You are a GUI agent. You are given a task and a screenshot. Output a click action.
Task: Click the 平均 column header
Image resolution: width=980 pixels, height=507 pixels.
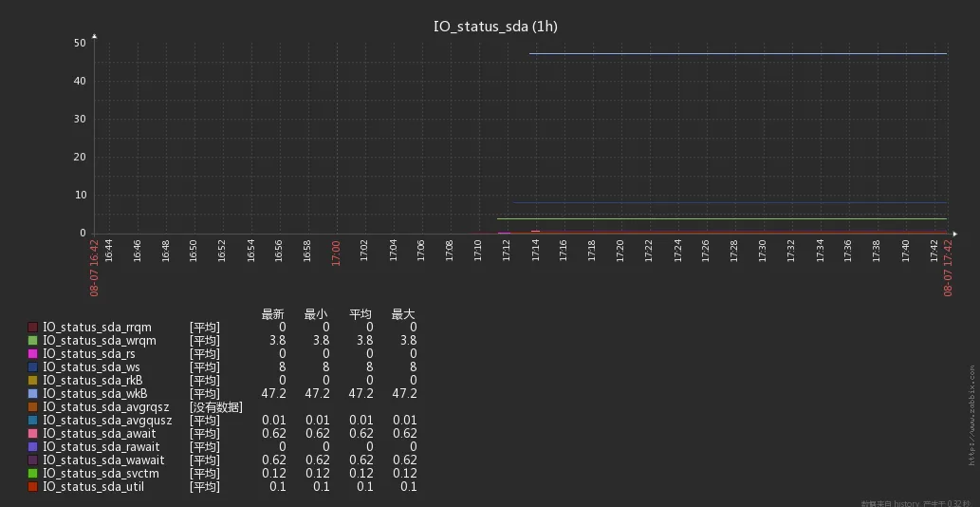coord(360,314)
